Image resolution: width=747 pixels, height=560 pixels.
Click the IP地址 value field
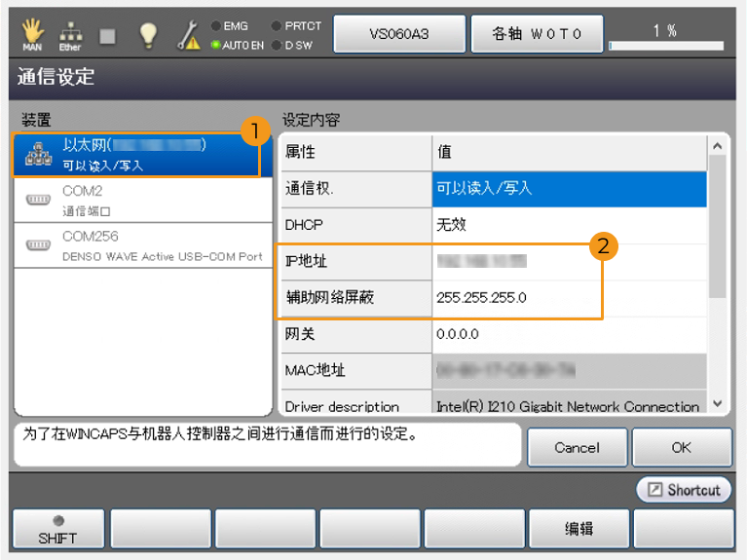570,262
